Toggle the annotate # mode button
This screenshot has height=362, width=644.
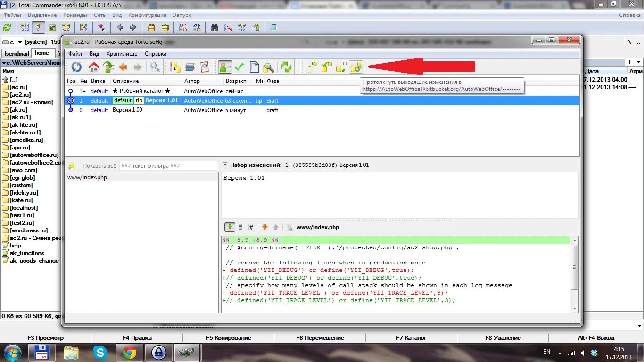click(251, 227)
